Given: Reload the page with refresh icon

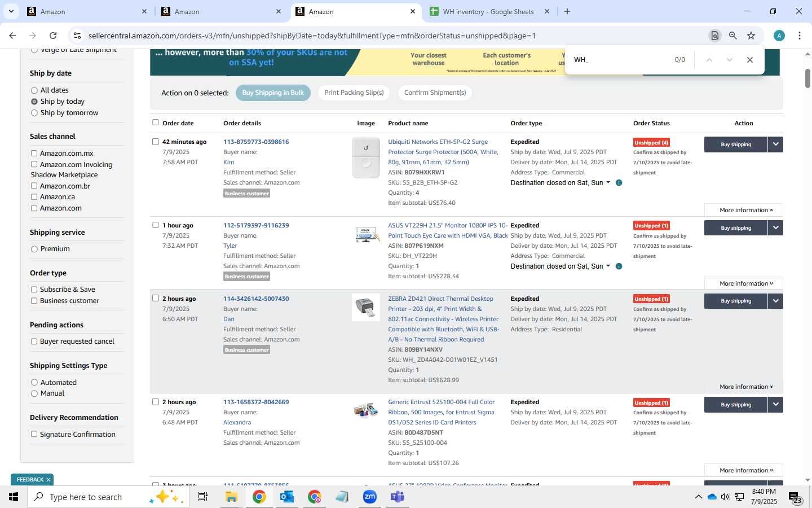Looking at the screenshot, I should [x=53, y=36].
